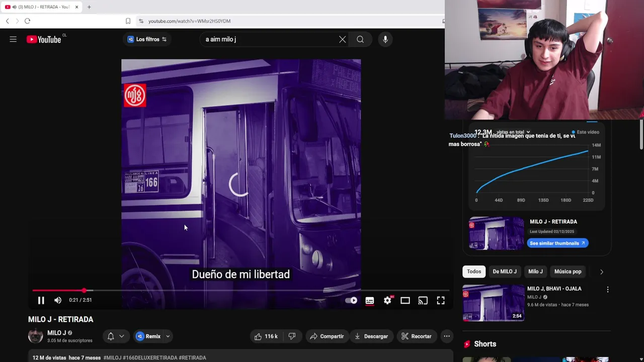644x362 pixels.
Task: Open the YouTube hamburger guide menu
Action: (x=13, y=39)
